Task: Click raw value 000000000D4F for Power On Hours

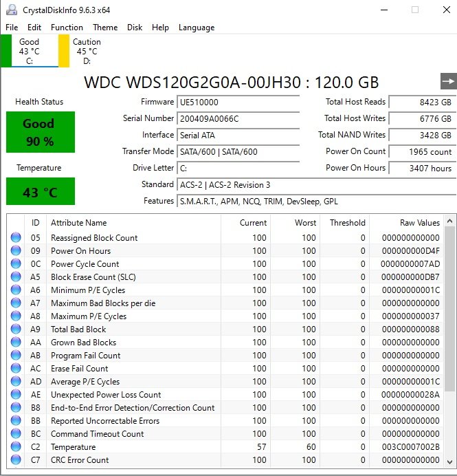Action: tap(410, 251)
